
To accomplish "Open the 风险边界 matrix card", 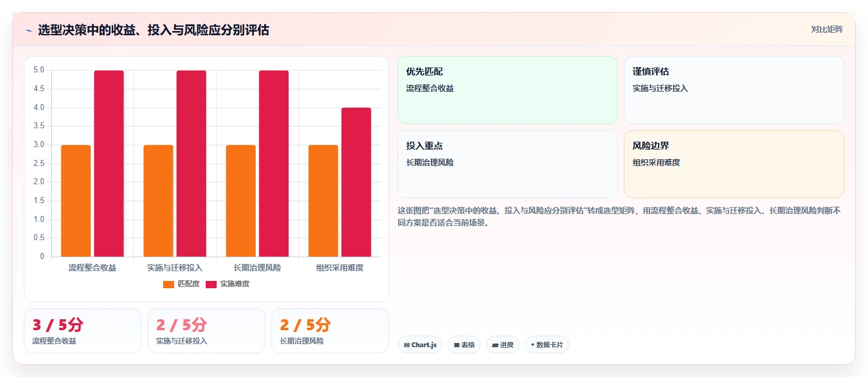I will tap(734, 164).
